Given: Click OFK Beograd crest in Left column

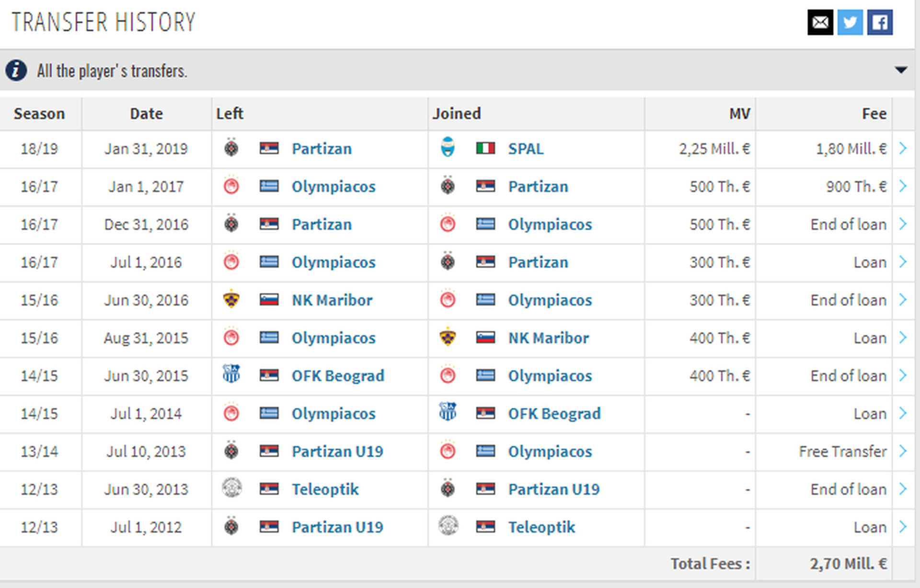Looking at the screenshot, I should (231, 374).
